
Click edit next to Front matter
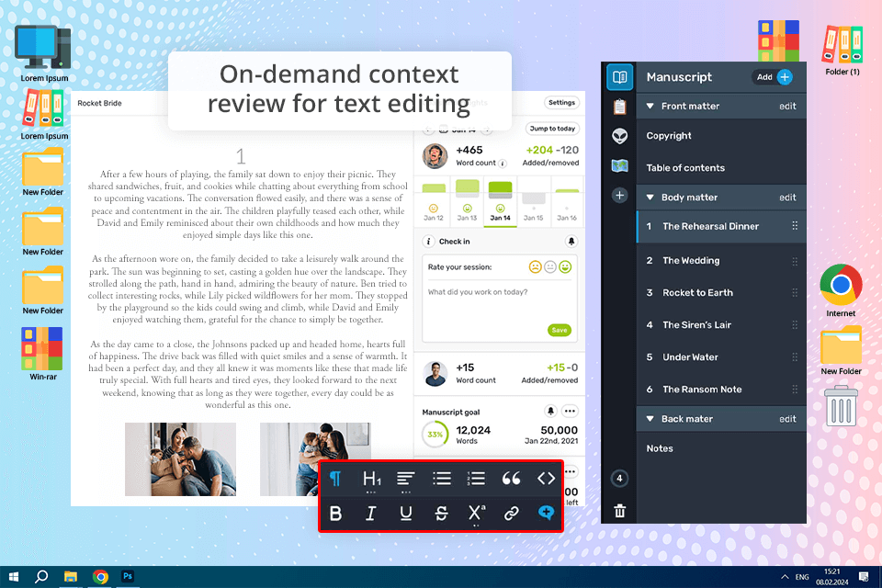[x=787, y=106]
